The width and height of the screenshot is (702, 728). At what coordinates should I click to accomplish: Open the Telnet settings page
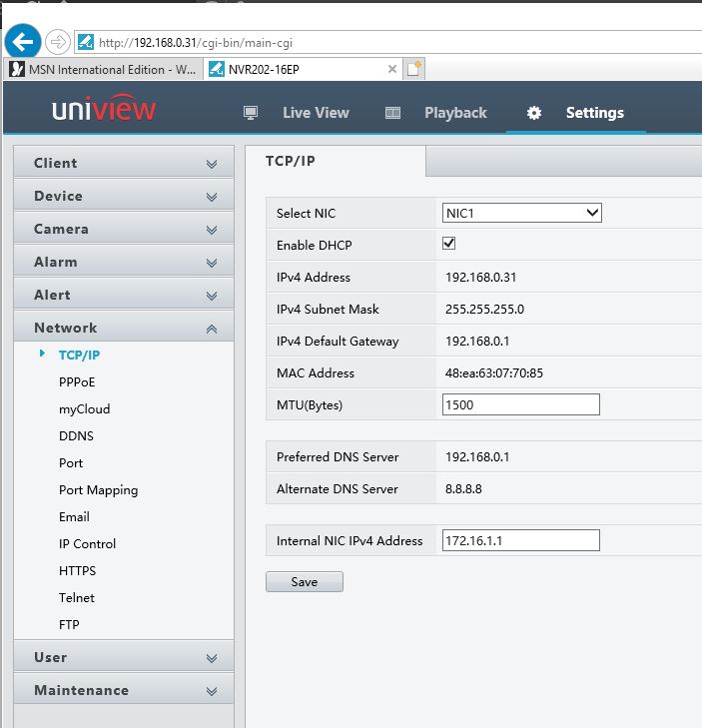pyautogui.click(x=77, y=597)
